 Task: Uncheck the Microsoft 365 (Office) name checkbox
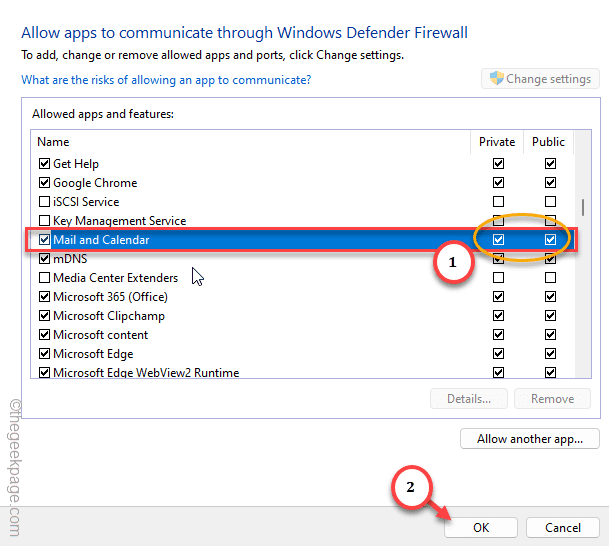pos(44,297)
